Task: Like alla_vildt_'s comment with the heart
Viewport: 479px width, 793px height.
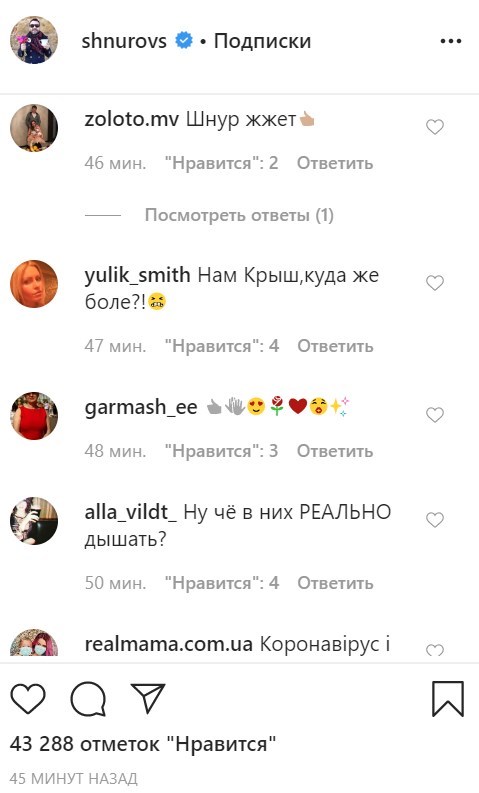Action: click(434, 519)
